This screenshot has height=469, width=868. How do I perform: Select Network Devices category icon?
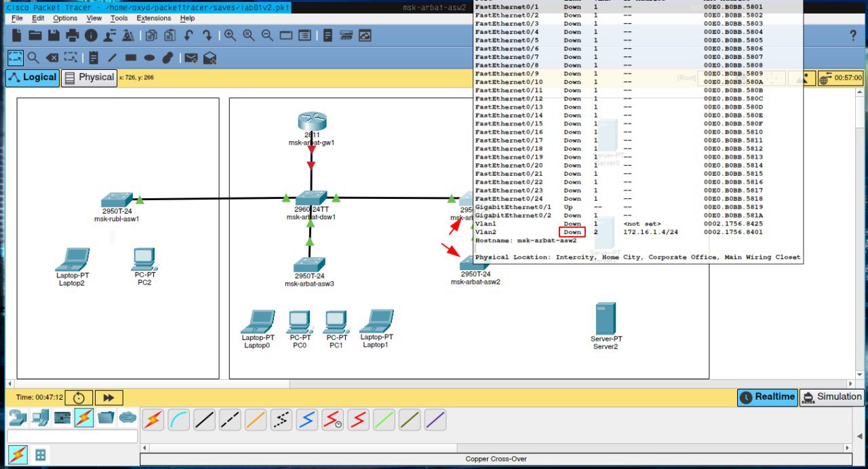17,417
